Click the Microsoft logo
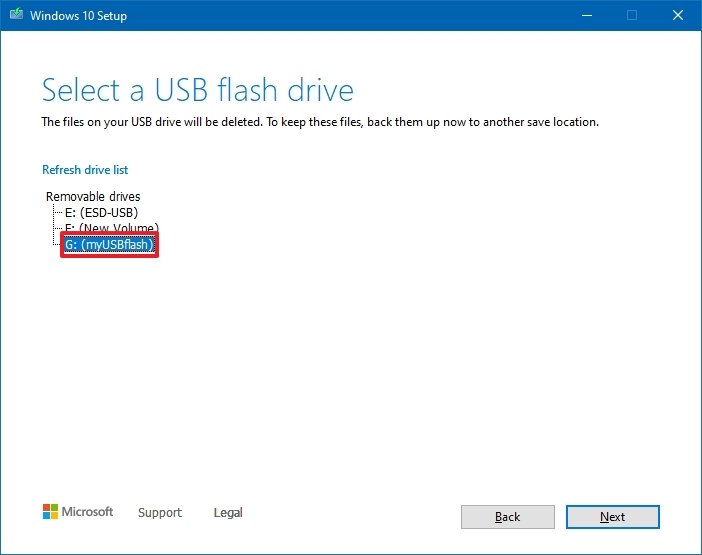This screenshot has width=702, height=555. [50, 512]
